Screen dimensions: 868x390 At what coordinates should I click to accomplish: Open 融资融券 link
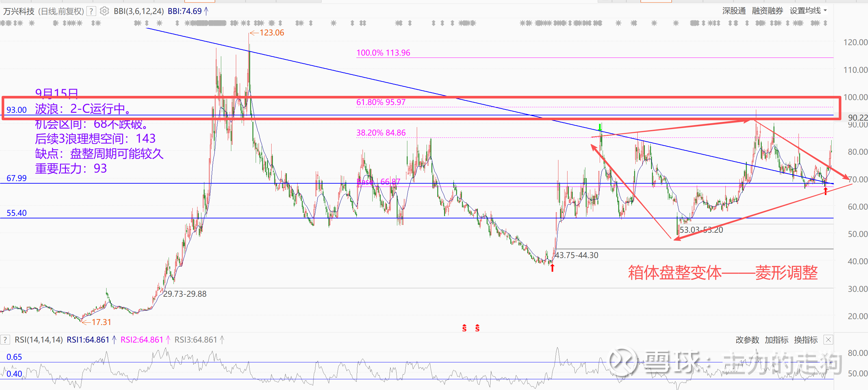(x=767, y=11)
